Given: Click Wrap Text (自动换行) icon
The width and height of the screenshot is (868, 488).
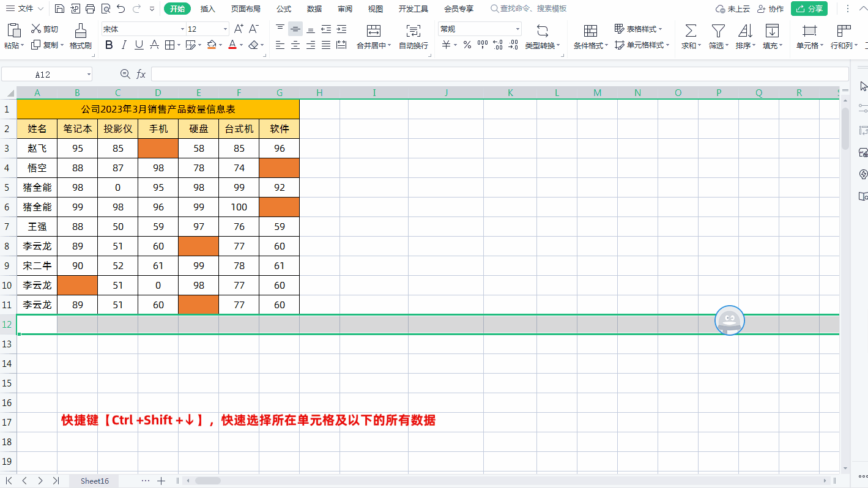Looking at the screenshot, I should point(414,31).
